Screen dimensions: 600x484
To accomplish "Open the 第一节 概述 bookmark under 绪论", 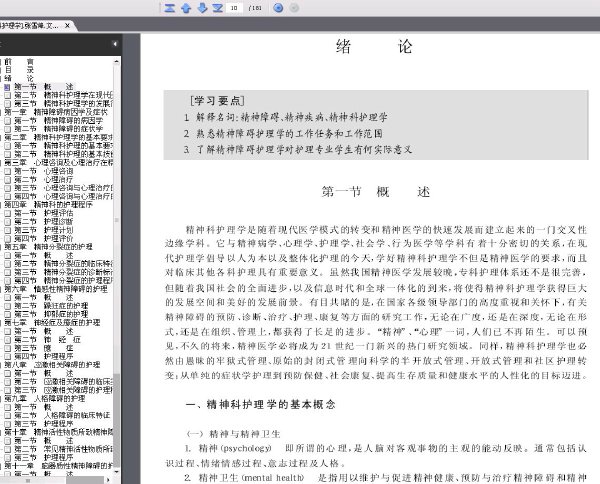I will 44,87.
